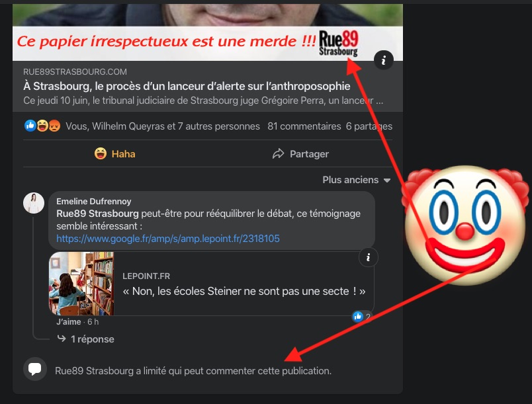
Task: Click the info icon on the Le Point preview
Action: 368,257
